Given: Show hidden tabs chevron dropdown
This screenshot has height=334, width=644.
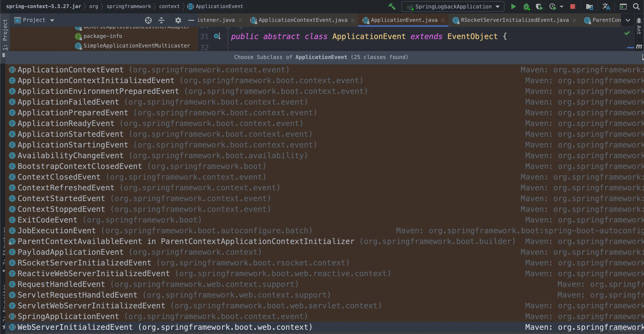Looking at the screenshot, I should [x=628, y=20].
